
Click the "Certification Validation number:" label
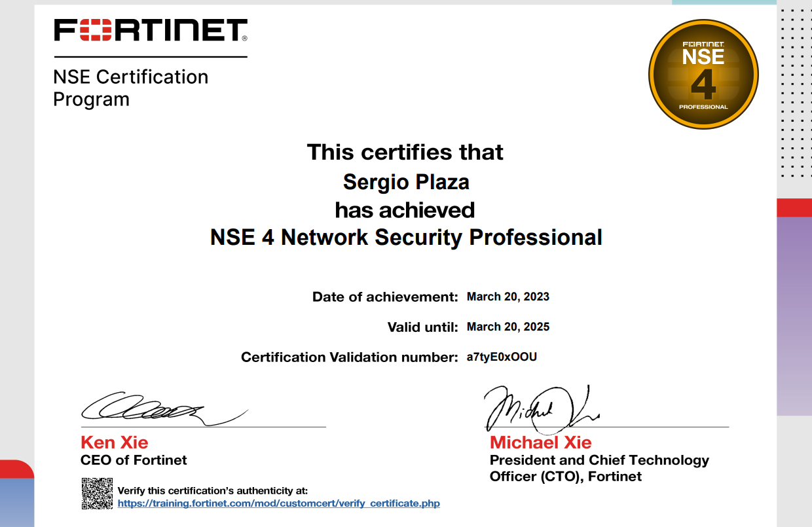tap(349, 357)
